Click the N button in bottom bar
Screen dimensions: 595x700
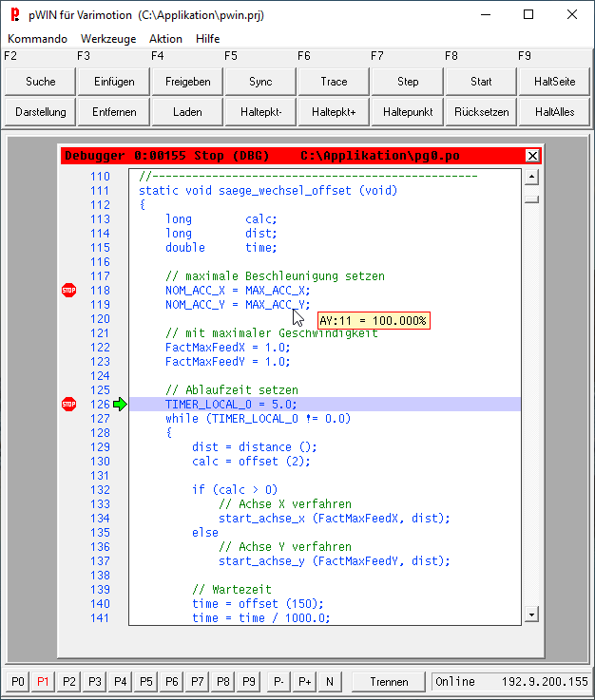pyautogui.click(x=330, y=682)
